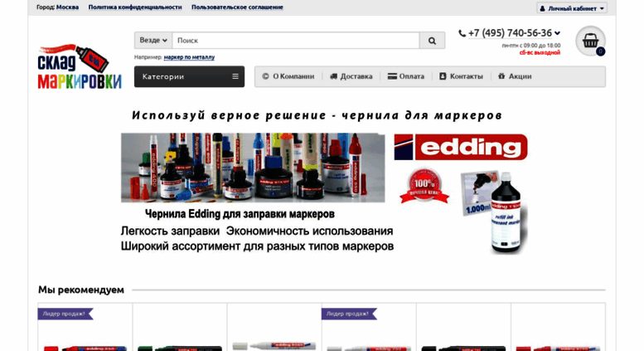Click the hamburger icon in Категории

(x=235, y=76)
